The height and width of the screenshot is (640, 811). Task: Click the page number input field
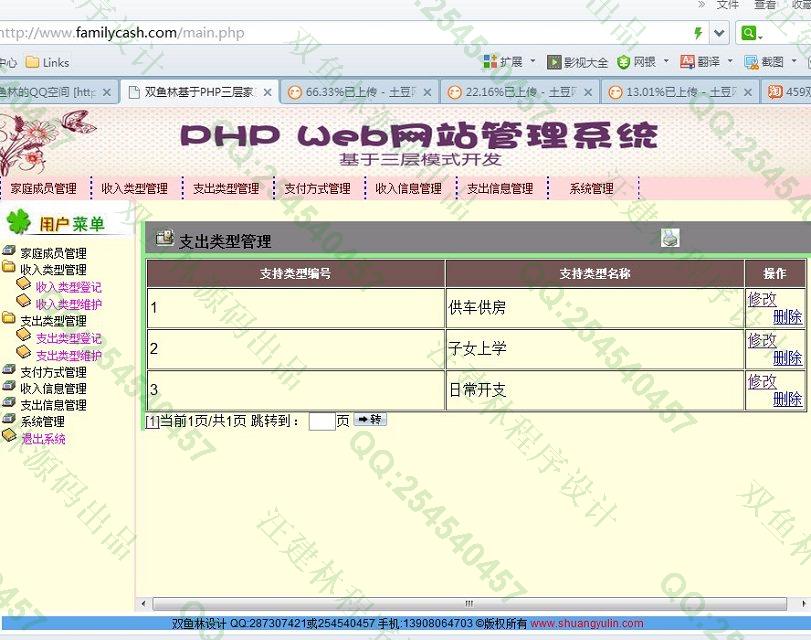[x=322, y=421]
